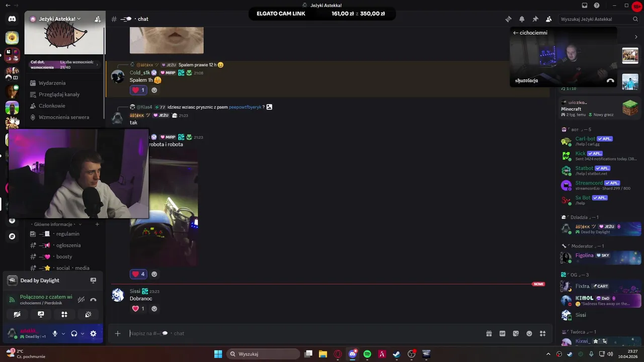Stream Dead by Daylight via screen icon
The height and width of the screenshot is (362, 644).
(x=93, y=281)
